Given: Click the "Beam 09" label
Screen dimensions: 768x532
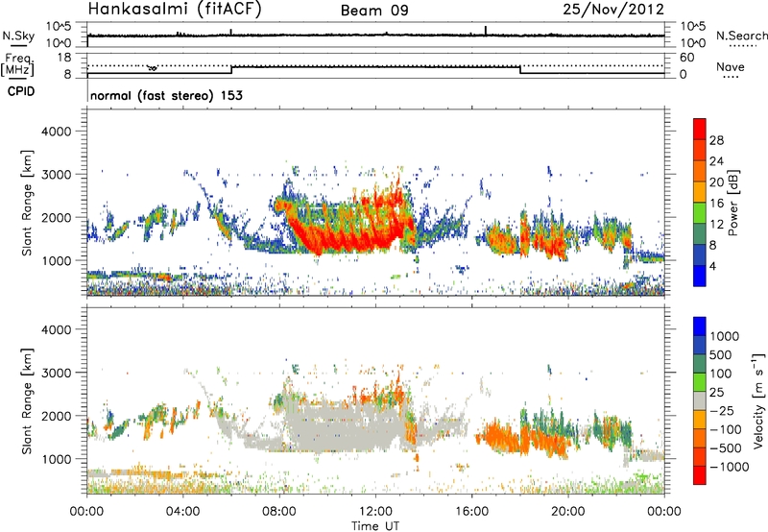Looking at the screenshot, I should click(x=374, y=11).
